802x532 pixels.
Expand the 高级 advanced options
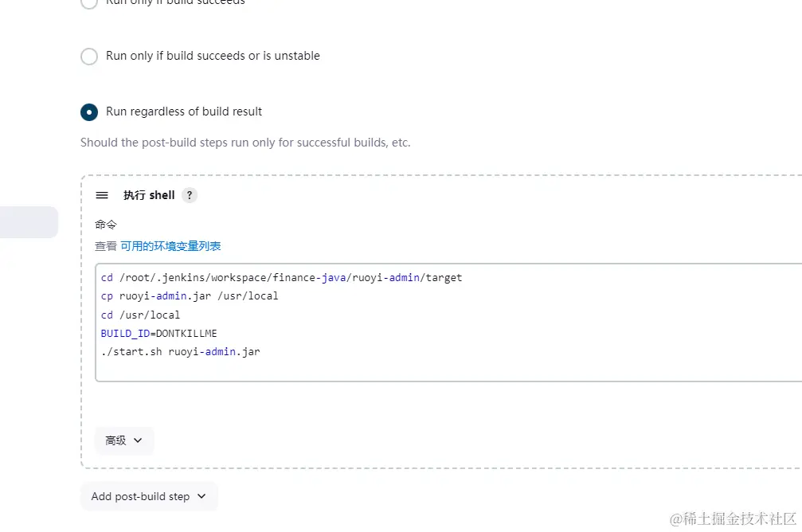tap(124, 440)
